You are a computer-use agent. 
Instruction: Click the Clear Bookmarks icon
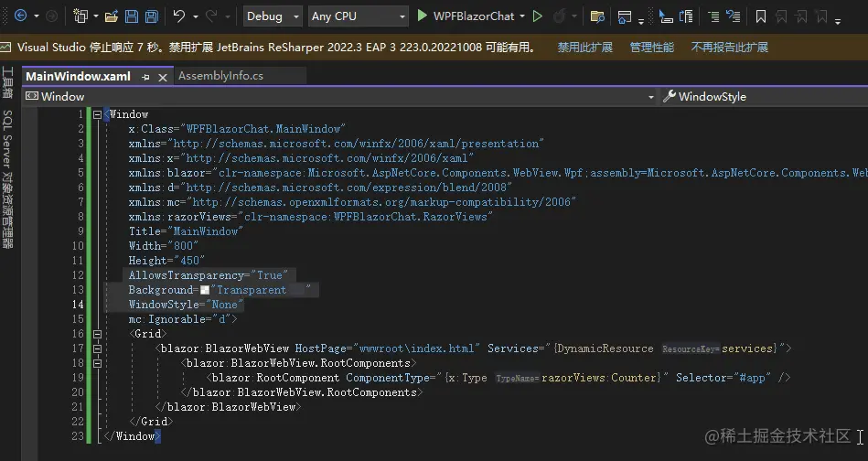coord(821,16)
